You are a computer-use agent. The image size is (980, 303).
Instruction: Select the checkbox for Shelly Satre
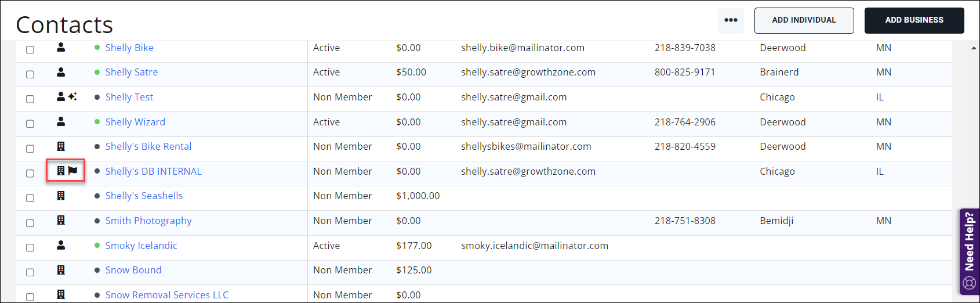pos(30,74)
